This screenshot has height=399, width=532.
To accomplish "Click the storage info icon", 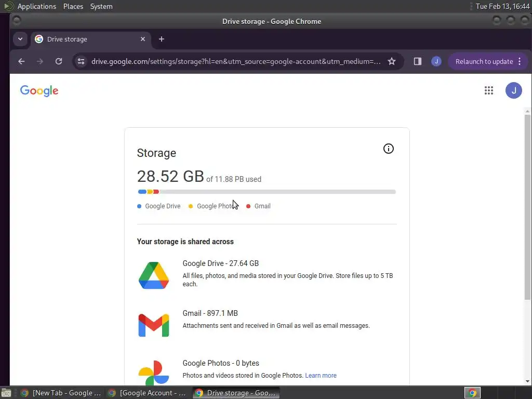I will click(x=389, y=149).
